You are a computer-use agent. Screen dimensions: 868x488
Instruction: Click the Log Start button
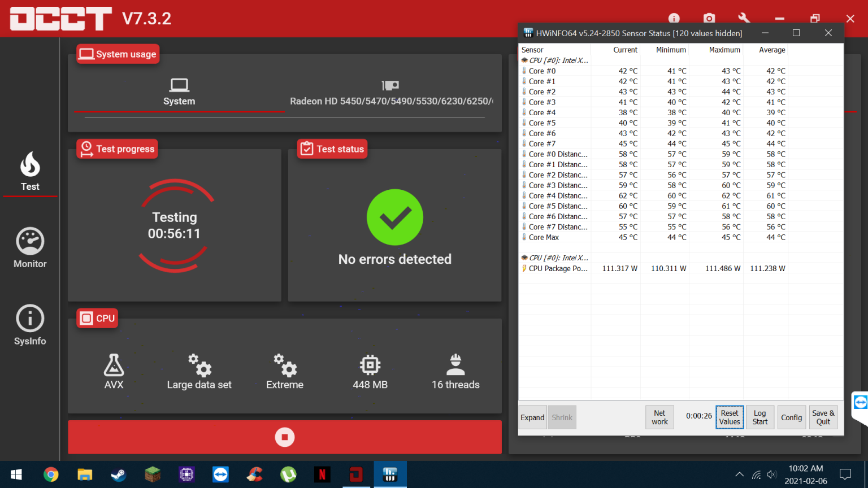point(760,417)
